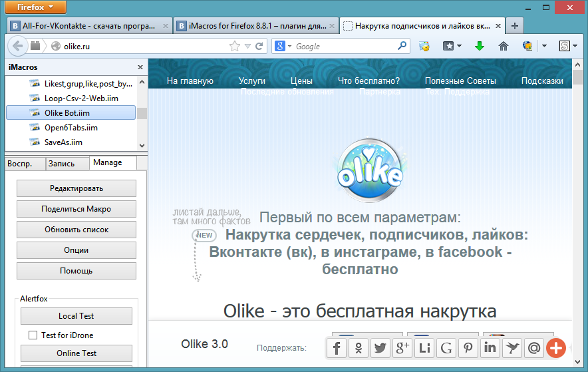
Task: Expand the Google search engine dropdown
Action: 288,47
